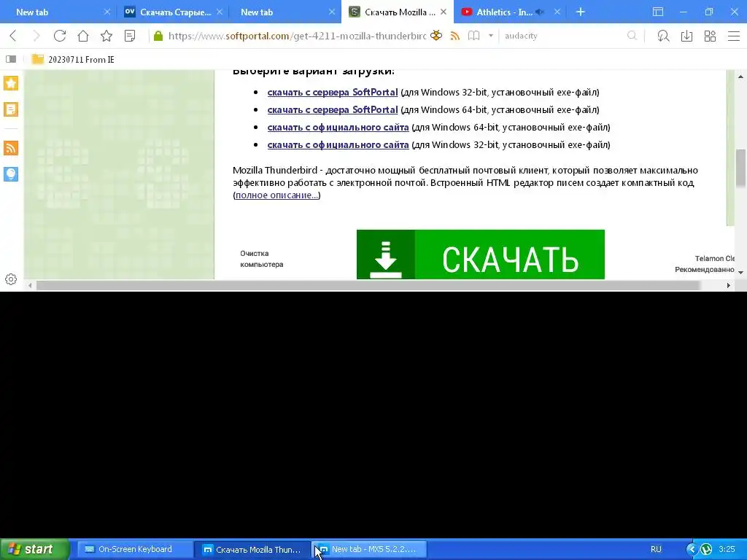
Task: Close the Athletics YouTube tab
Action: 557,12
